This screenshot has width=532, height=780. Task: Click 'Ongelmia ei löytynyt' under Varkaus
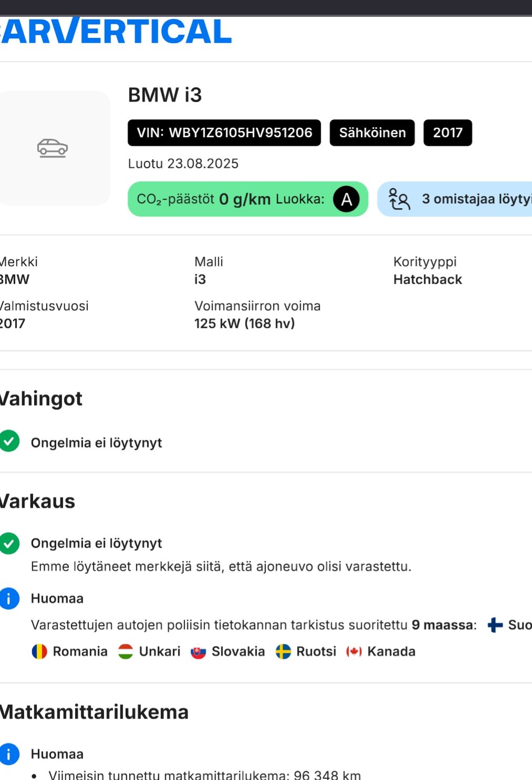pos(96,543)
